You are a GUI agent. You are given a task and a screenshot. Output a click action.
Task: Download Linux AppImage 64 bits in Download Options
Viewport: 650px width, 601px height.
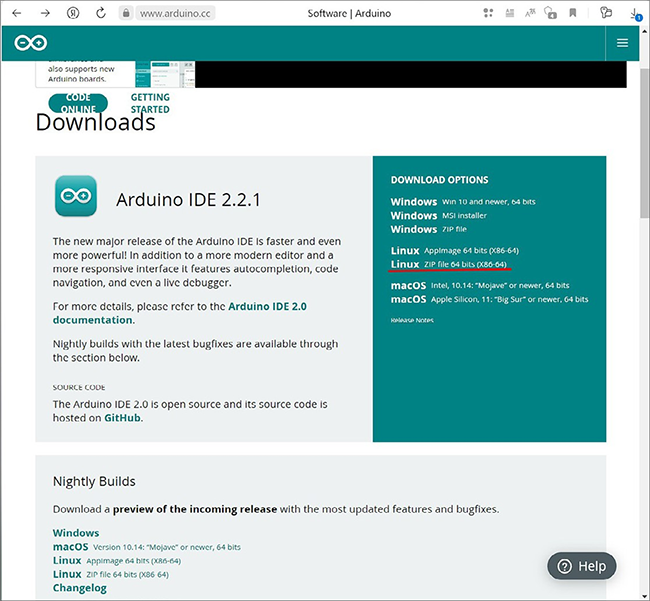click(454, 251)
